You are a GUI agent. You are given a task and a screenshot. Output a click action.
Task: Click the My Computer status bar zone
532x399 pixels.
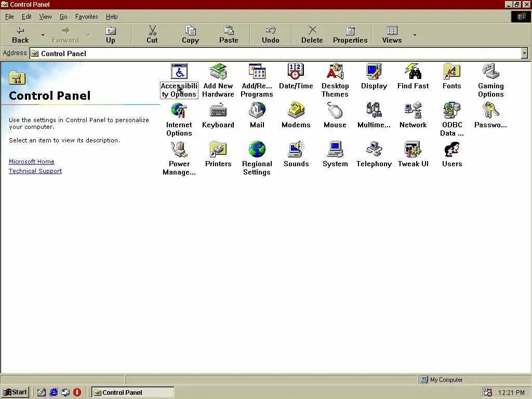click(x=475, y=380)
